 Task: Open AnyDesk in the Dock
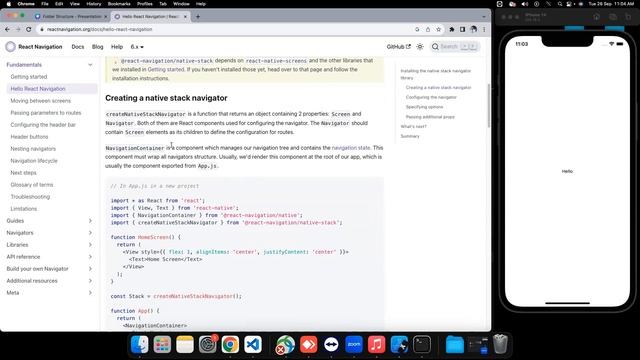[x=309, y=344]
